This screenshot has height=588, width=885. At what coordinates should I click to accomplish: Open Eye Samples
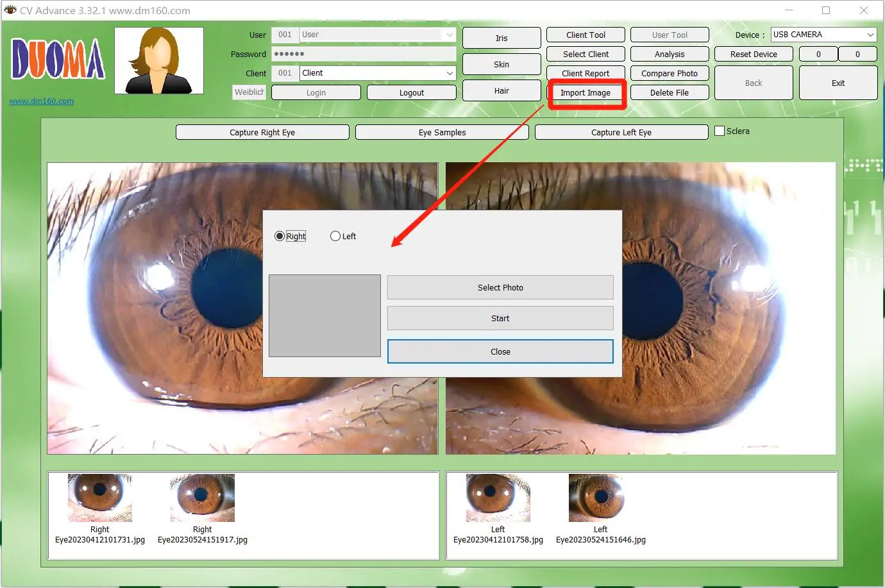click(442, 132)
